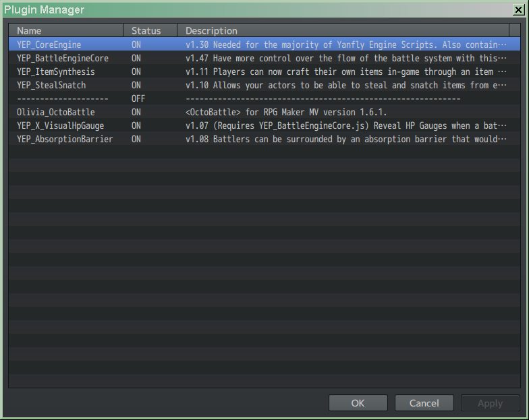Screen dimensions: 529x420
Task: Click ON status of YEP_BattleEngineCore
Action: point(136,58)
